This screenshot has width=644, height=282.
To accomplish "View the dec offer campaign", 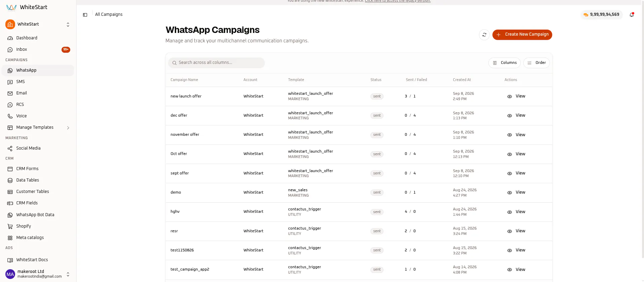I will (516, 116).
